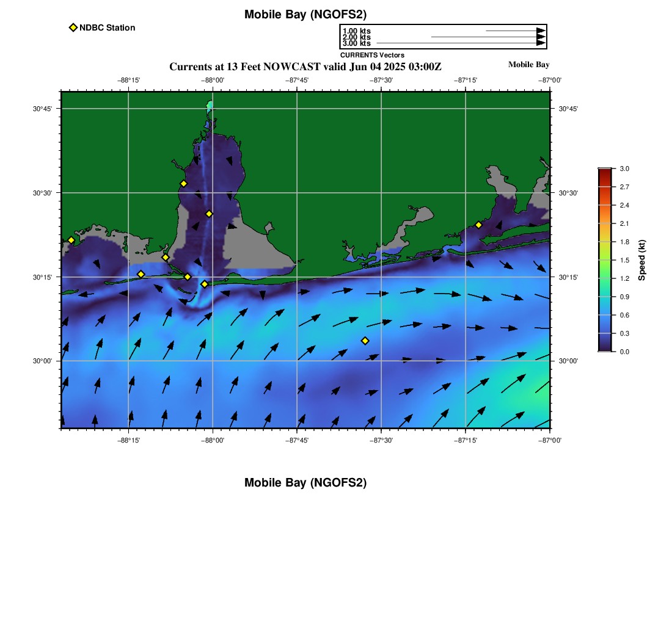Click the green 1.2 kt band on colorbar
This screenshot has height=641, width=672.
605,278
